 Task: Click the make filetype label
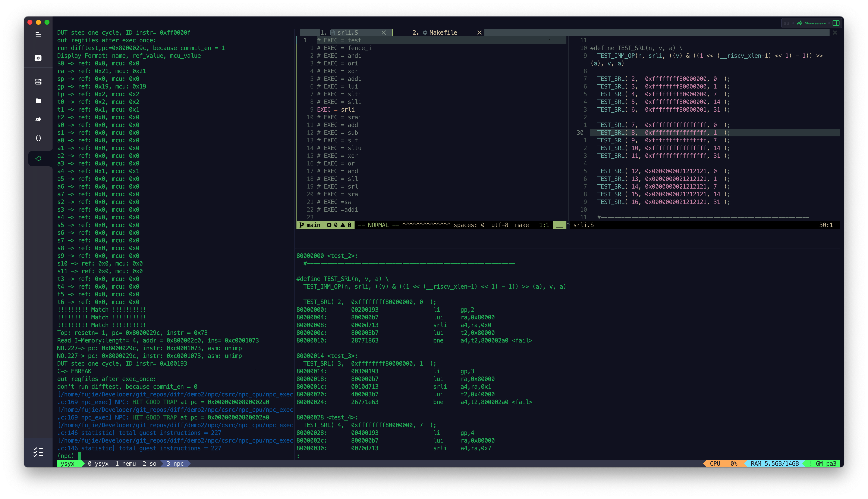pyautogui.click(x=522, y=225)
